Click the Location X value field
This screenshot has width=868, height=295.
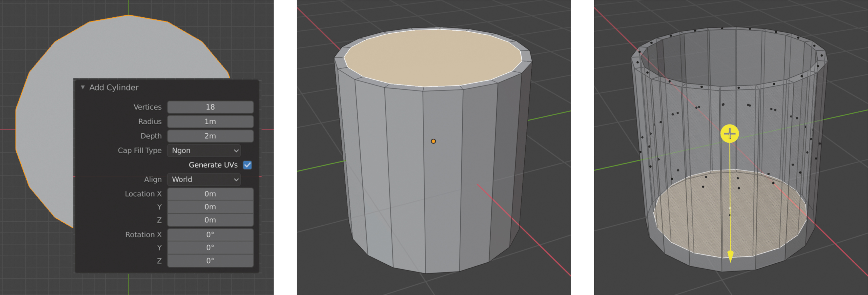[210, 194]
